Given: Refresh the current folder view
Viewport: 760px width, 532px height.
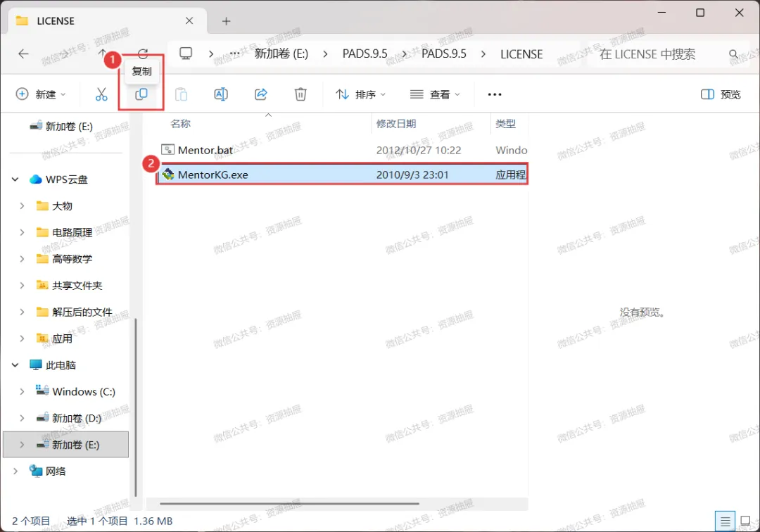Looking at the screenshot, I should point(143,53).
